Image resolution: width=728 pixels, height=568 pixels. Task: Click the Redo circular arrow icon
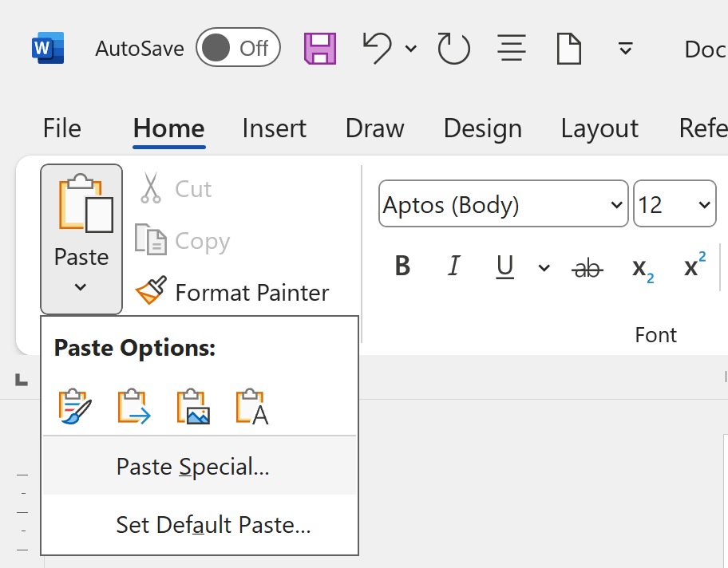point(453,49)
